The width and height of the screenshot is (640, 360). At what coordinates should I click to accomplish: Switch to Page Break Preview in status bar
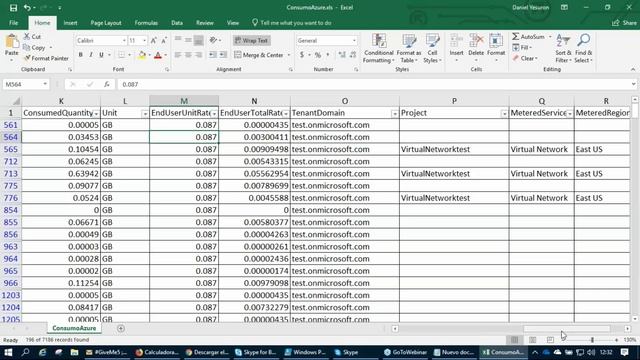[550, 340]
